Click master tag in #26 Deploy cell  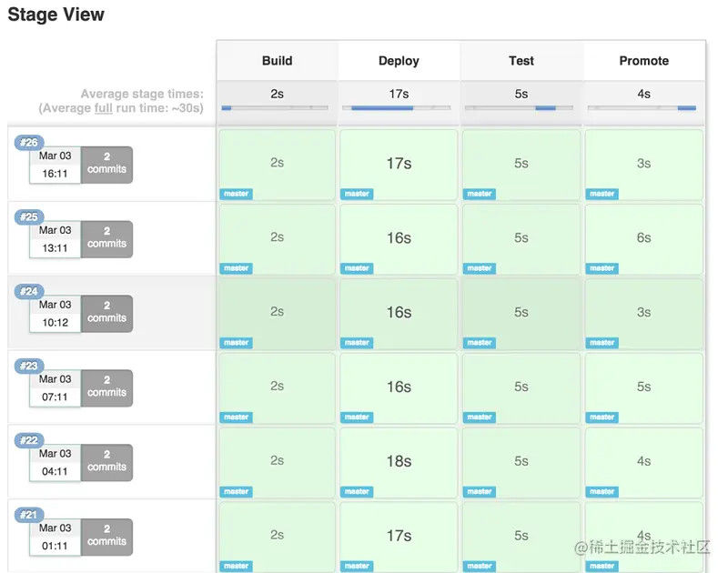click(x=357, y=194)
